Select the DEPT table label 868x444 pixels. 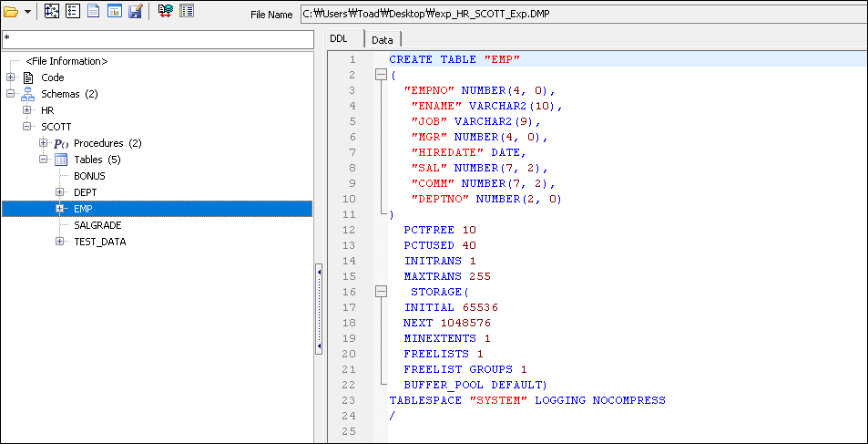[86, 192]
